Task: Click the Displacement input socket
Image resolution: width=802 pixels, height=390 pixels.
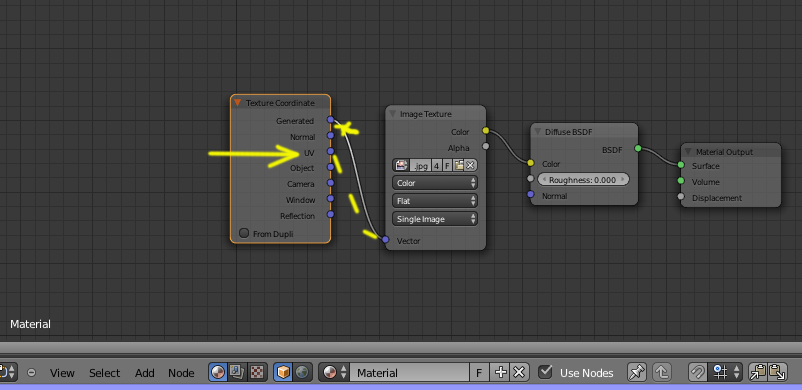Action: click(x=681, y=197)
